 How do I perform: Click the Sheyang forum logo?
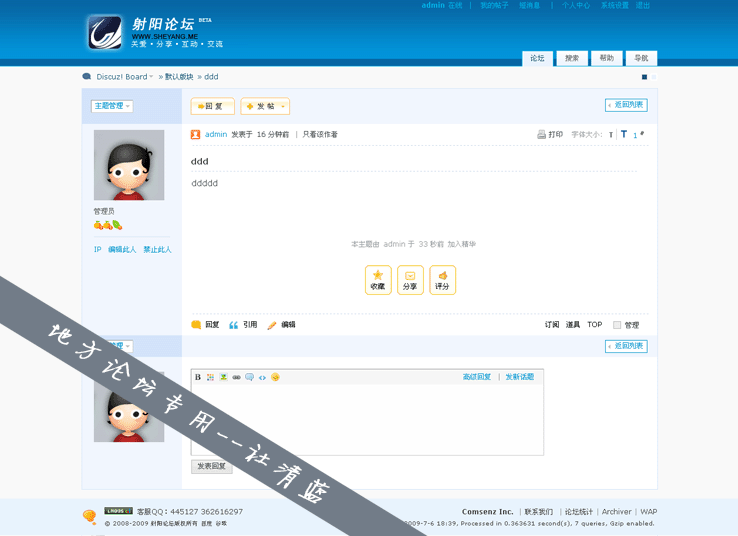(105, 32)
